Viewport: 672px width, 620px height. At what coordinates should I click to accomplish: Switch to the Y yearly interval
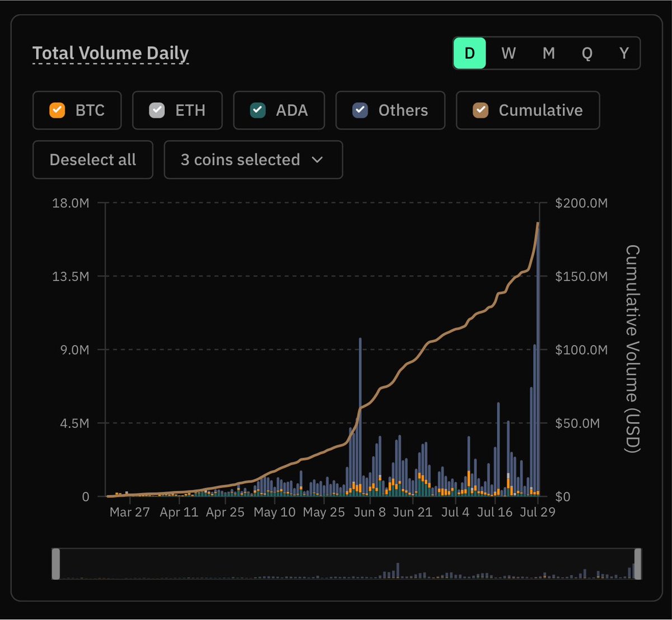[624, 53]
